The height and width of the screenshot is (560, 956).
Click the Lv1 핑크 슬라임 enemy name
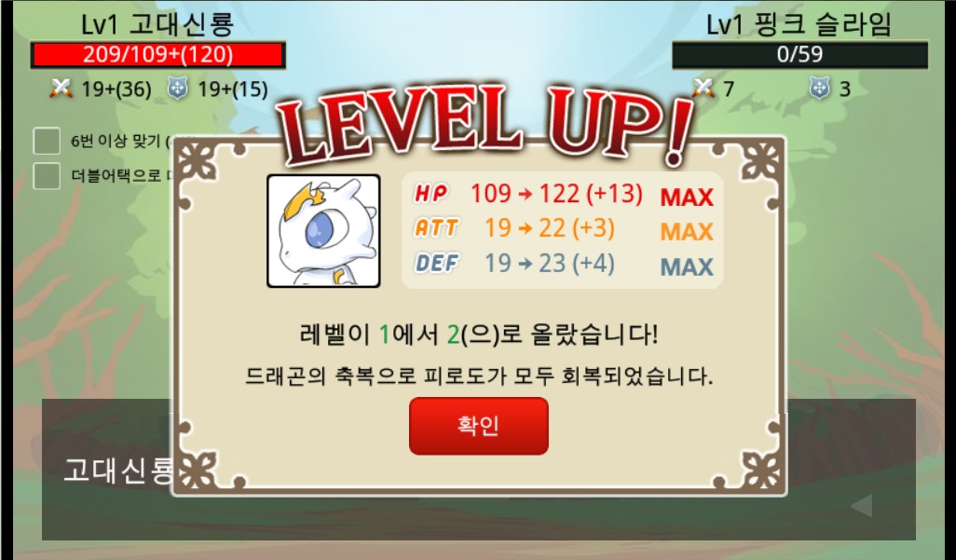[799, 25]
